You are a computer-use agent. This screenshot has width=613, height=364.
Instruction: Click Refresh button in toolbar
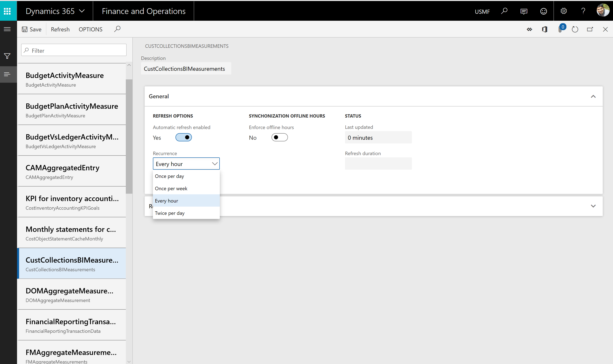click(x=60, y=29)
